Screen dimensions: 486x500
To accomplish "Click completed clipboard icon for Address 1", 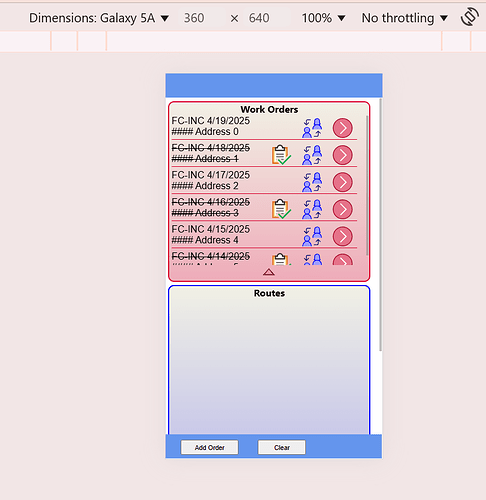I will [281, 155].
